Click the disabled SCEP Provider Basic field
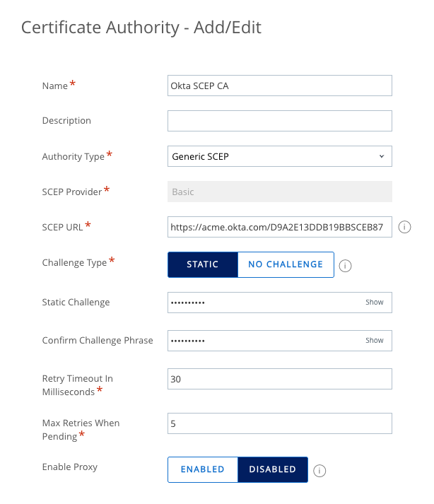 point(279,192)
